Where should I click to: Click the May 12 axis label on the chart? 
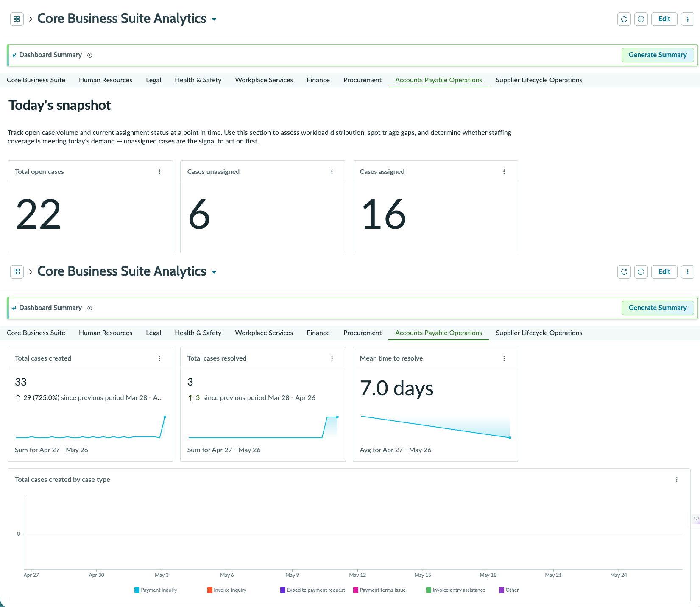coord(357,575)
